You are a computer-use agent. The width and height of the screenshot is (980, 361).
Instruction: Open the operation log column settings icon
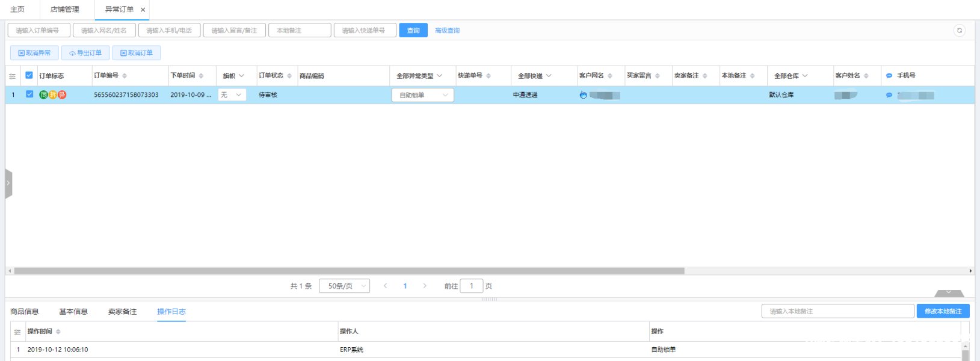tap(17, 332)
